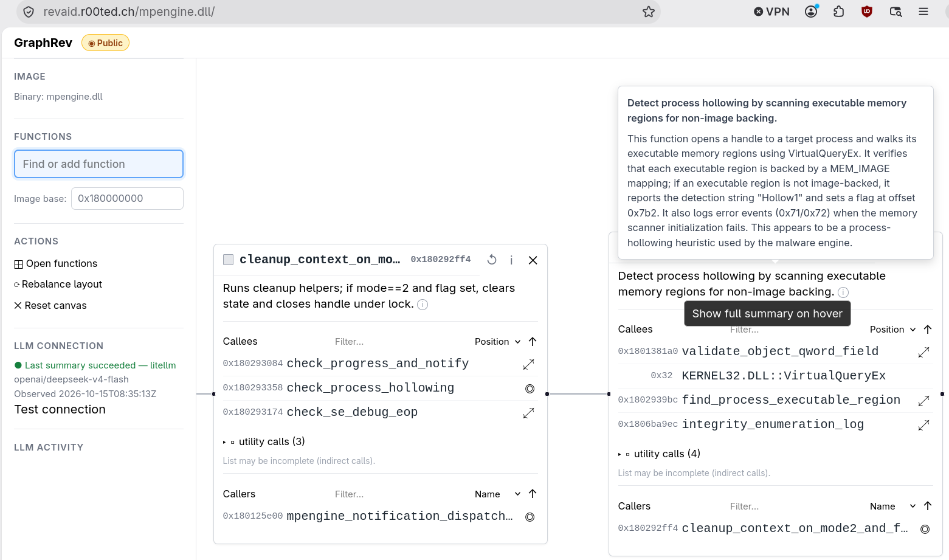Open browser extensions puzzle icon
This screenshot has width=949, height=560.
839,12
